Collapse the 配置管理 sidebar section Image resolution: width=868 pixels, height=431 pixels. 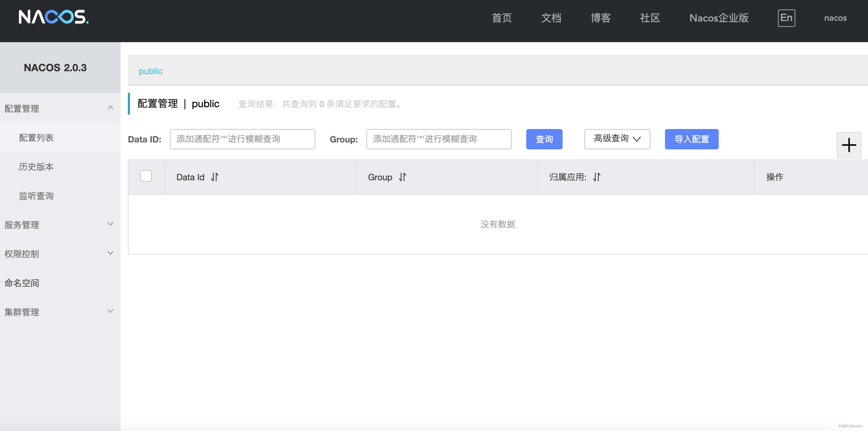(60, 108)
